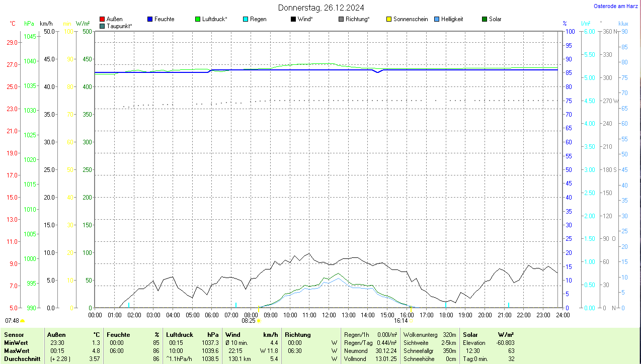Image resolution: width=641 pixels, height=364 pixels.
Task: Click the green Luftdruck* legend square
Action: click(198, 19)
